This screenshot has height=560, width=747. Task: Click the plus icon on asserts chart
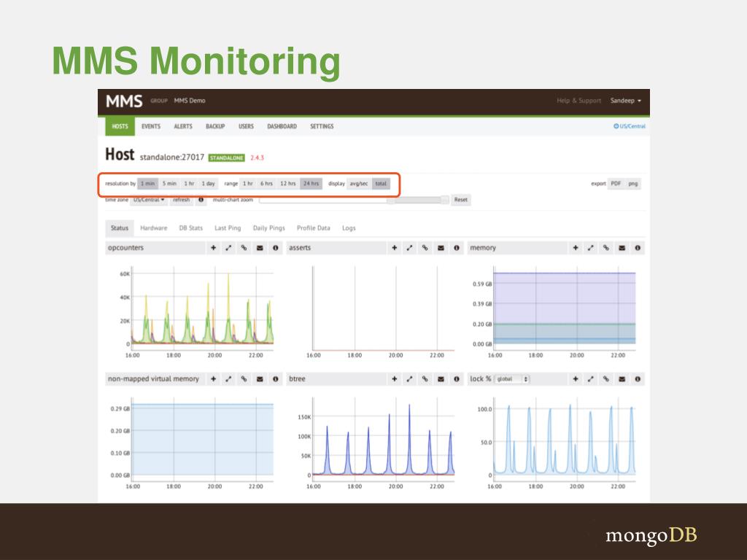coord(395,248)
